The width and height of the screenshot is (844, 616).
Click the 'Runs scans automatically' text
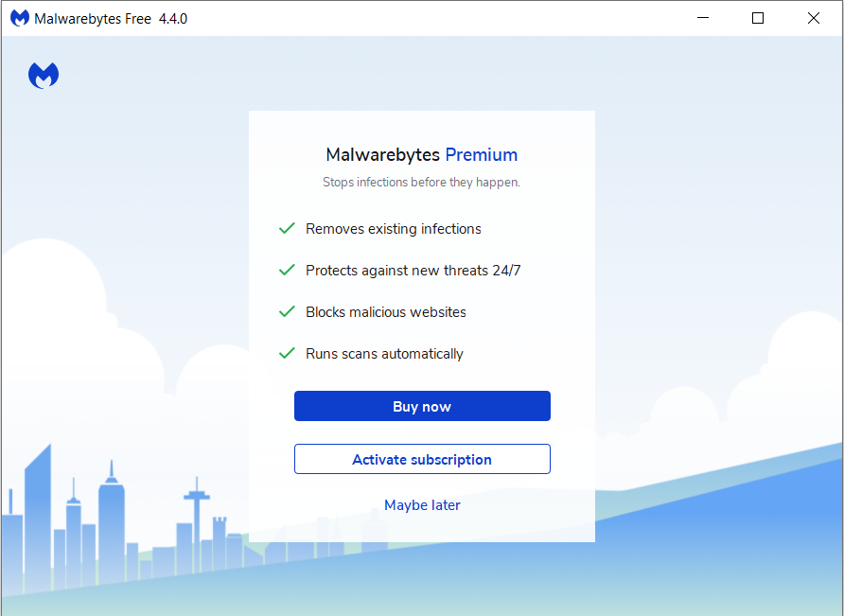click(x=384, y=354)
